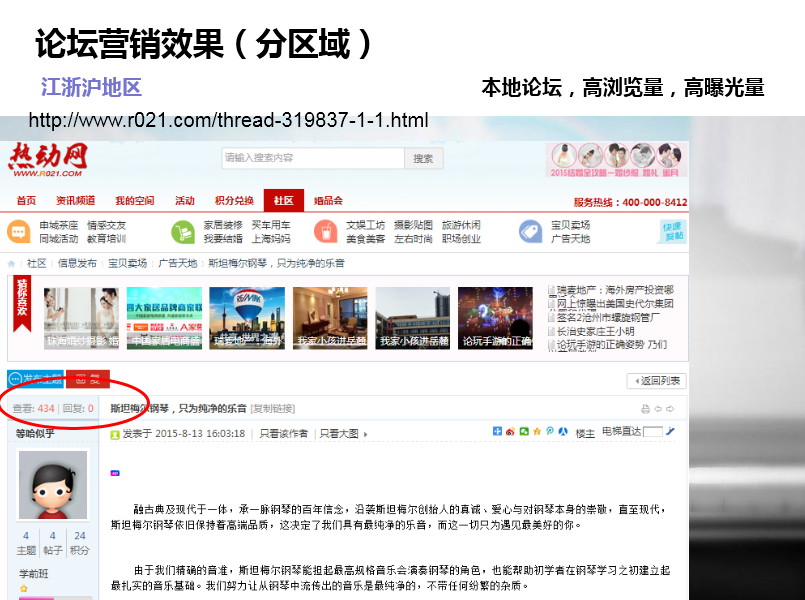The width and height of the screenshot is (805, 600).
Task: Open the 中国家居电商 thumbnail
Action: pyautogui.click(x=164, y=318)
